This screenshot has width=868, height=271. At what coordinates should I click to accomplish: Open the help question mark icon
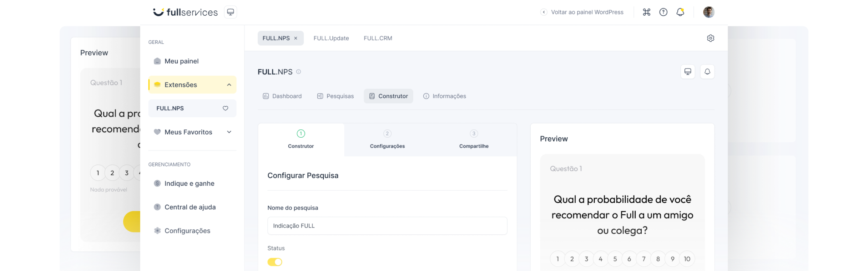[663, 12]
